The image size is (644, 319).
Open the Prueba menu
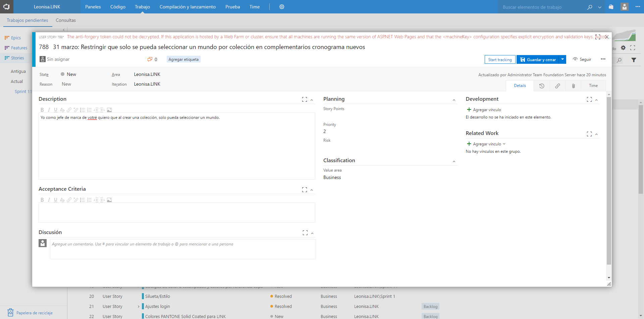[x=232, y=7]
